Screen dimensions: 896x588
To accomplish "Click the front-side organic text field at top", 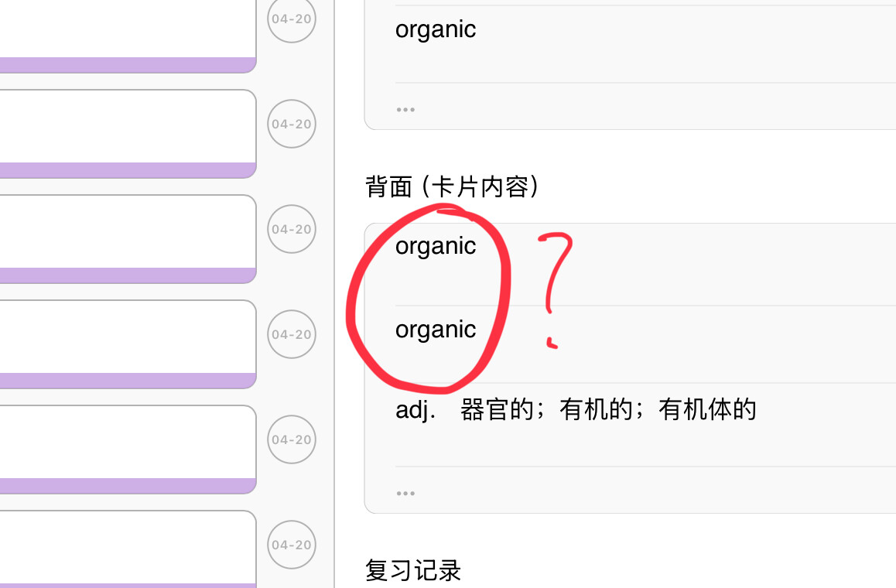I will tap(645, 45).
